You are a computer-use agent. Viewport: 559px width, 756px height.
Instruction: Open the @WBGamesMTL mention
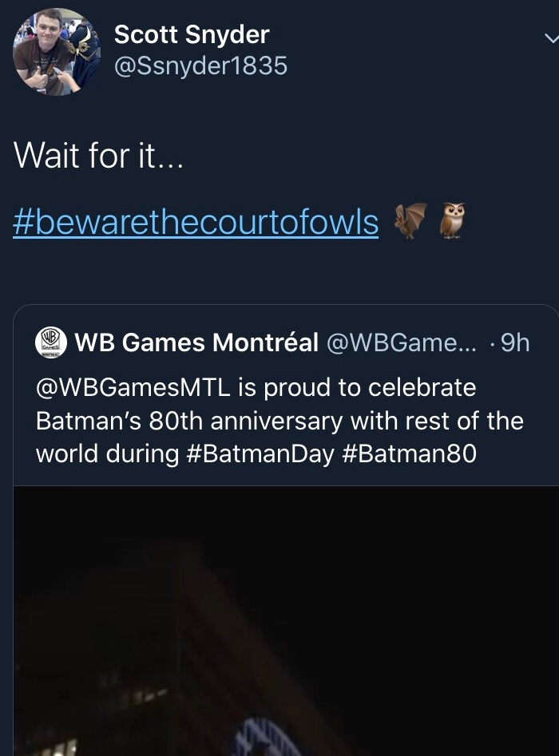click(x=133, y=388)
